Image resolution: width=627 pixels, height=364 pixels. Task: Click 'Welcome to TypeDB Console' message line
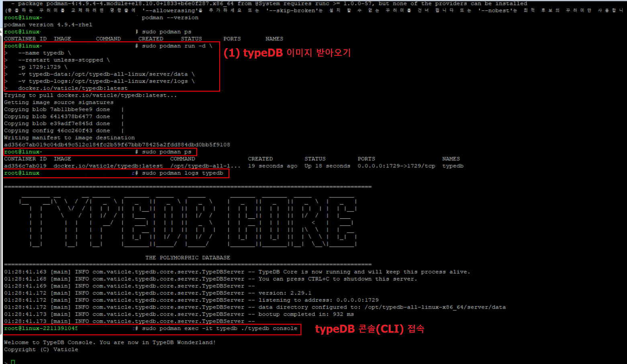(x=110, y=343)
